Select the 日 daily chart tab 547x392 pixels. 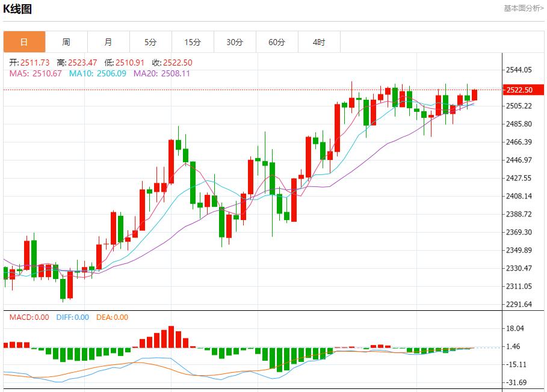click(24, 42)
